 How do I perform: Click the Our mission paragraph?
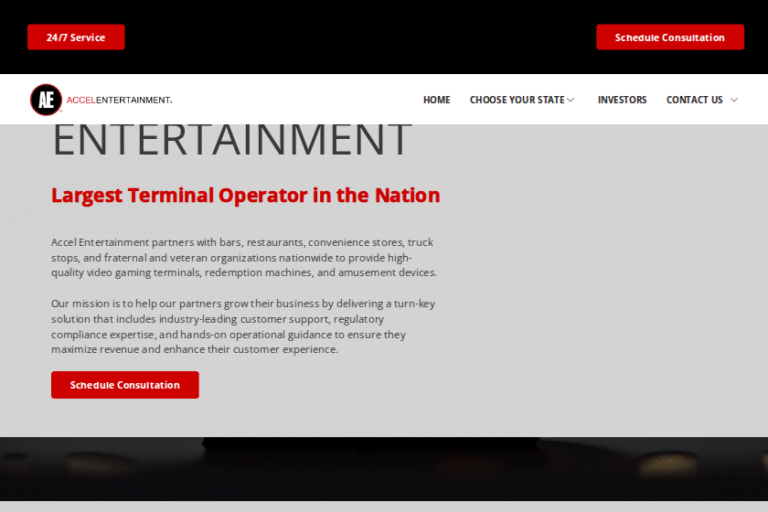(x=243, y=326)
